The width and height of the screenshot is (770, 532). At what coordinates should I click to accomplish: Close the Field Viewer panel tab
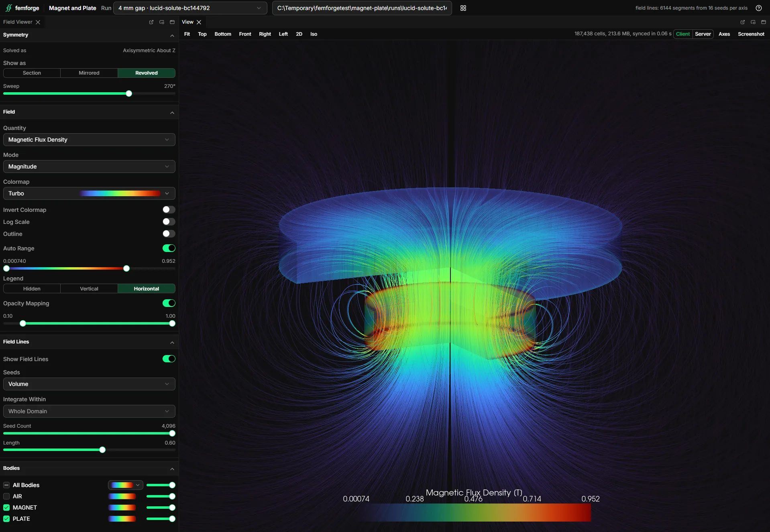[38, 22]
